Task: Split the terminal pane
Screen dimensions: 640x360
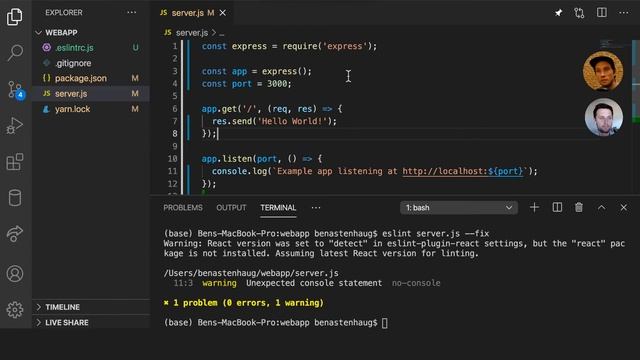Action: [x=557, y=207]
